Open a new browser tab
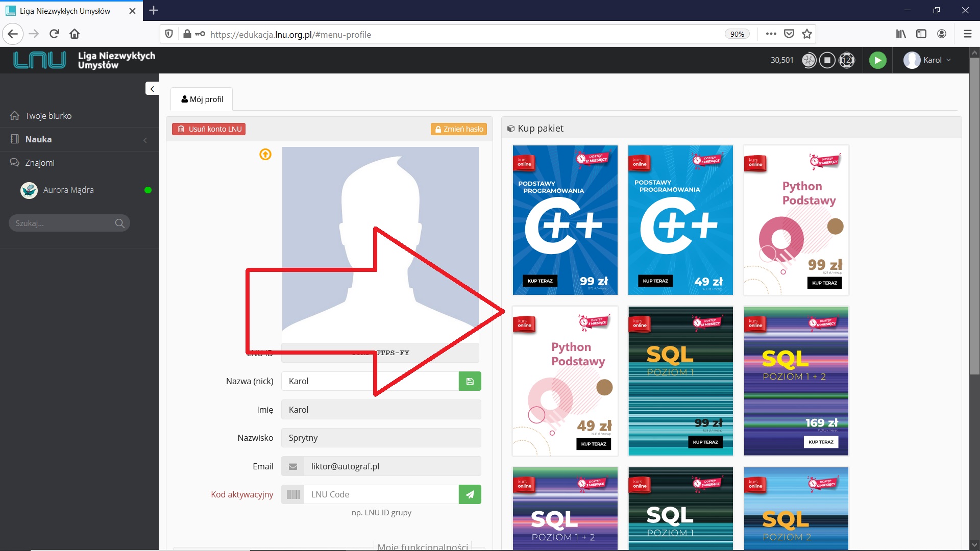 tap(154, 10)
